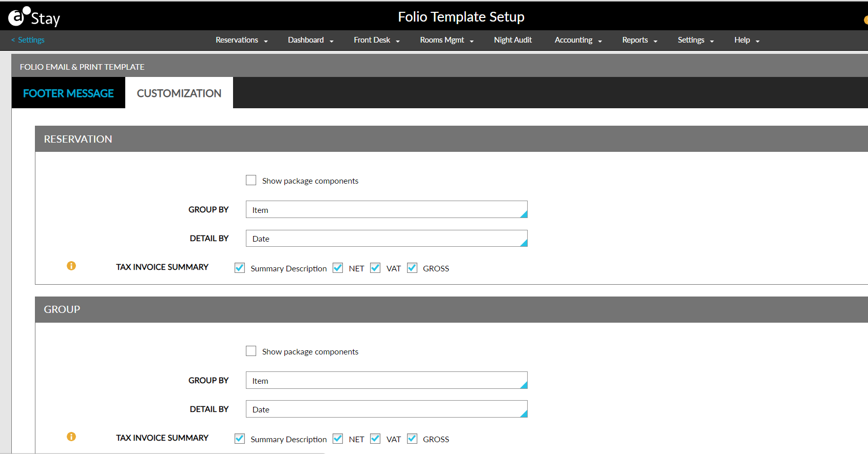
Task: Click the RESERVATION section header
Action: click(451, 139)
